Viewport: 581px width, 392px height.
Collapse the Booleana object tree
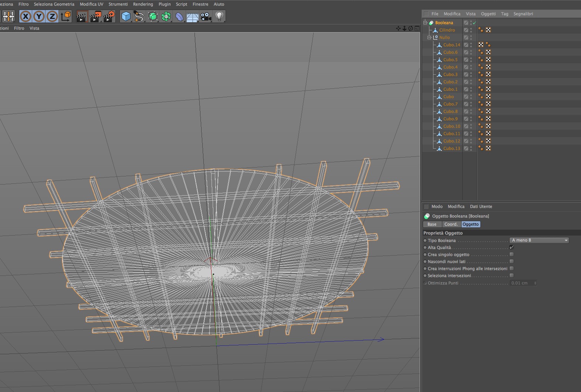point(425,23)
